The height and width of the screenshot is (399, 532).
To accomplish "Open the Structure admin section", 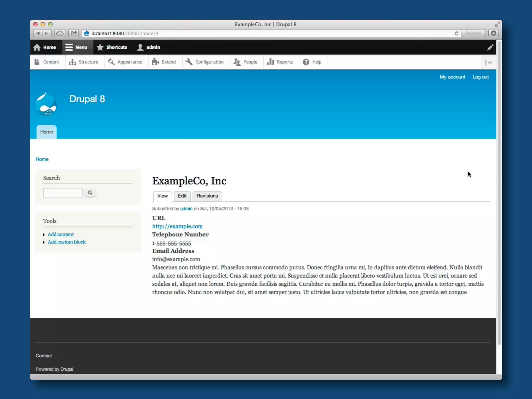I will tap(84, 62).
